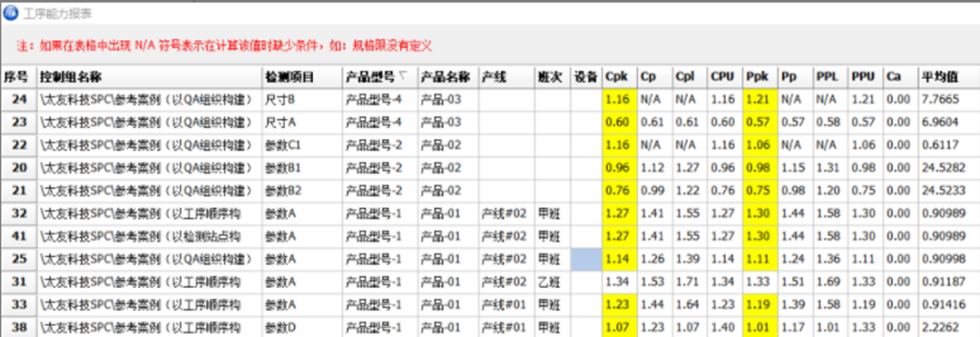Sort by the Ppk column header
The width and height of the screenshot is (980, 337).
(760, 77)
